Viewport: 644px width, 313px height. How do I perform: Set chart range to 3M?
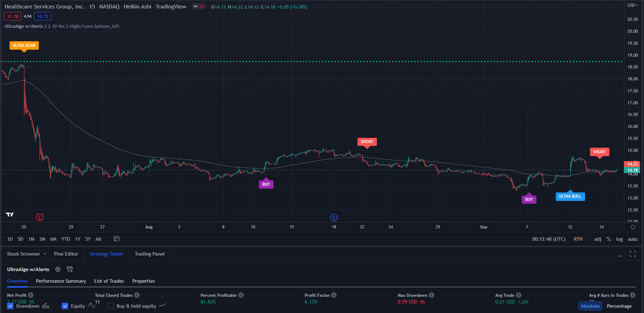(x=42, y=239)
